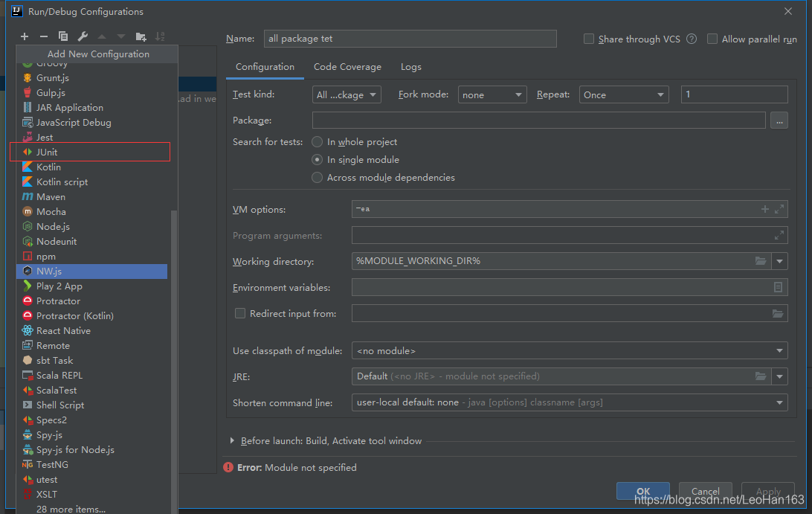
Task: Expand the VM options field editor icon
Action: point(779,209)
